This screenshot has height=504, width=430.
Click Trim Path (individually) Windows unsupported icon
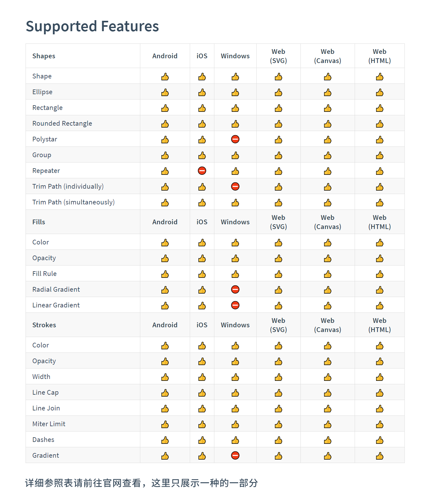tap(235, 186)
